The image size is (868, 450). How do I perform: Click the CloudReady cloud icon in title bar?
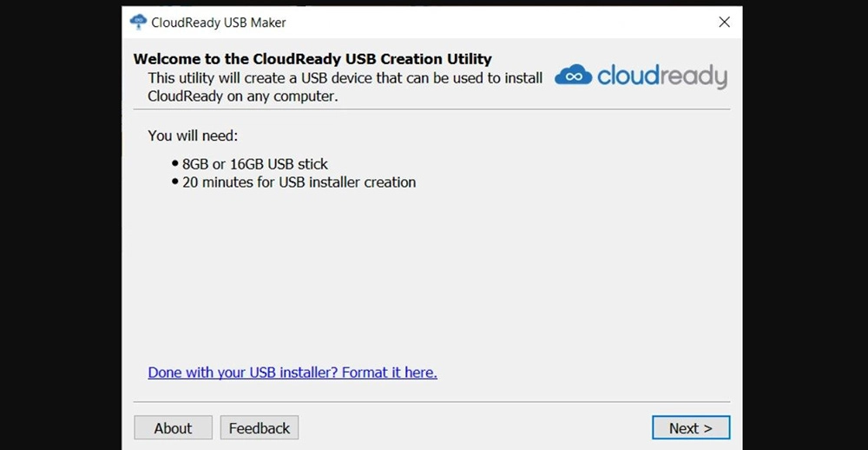pos(138,23)
